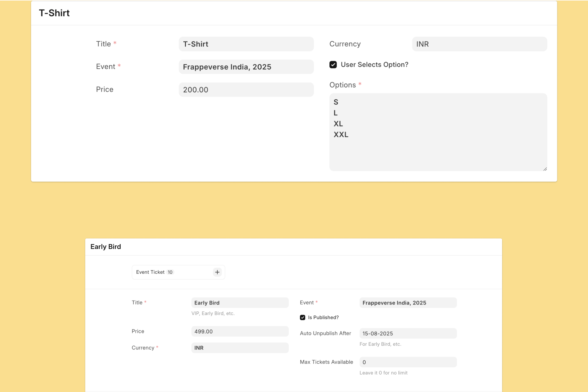Click the 'For Early Bird, etc.' hint text

click(x=380, y=344)
